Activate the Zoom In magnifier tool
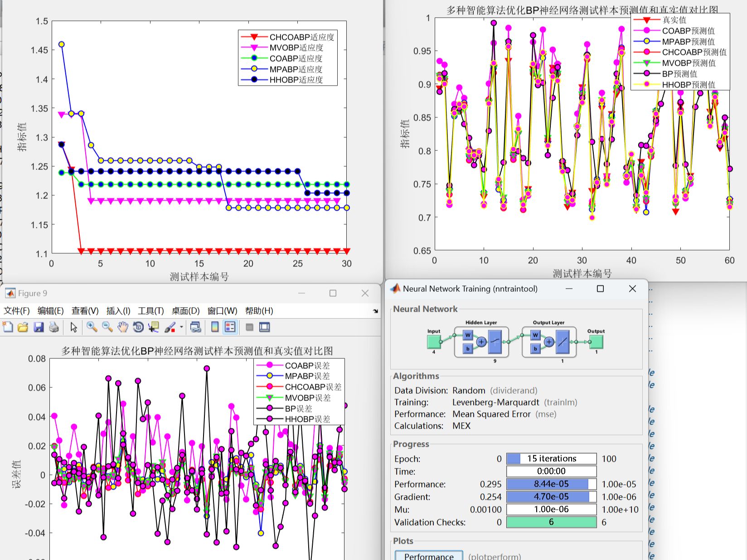 (x=92, y=327)
